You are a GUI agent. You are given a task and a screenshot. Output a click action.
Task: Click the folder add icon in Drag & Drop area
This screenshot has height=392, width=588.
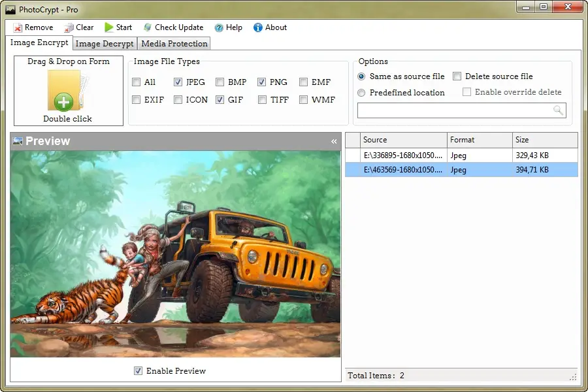coord(67,91)
